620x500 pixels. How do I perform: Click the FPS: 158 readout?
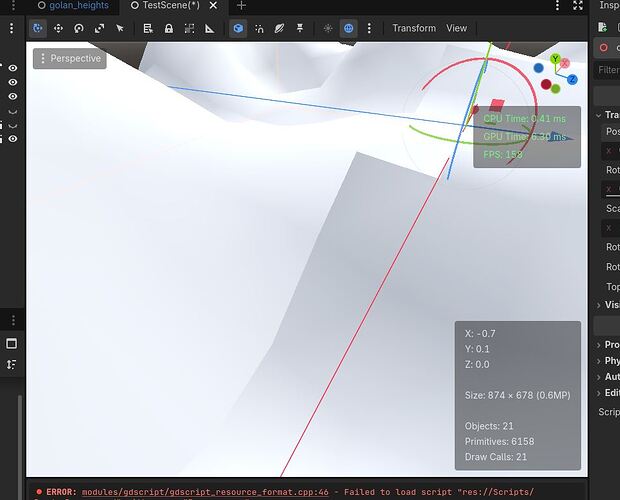[503, 155]
